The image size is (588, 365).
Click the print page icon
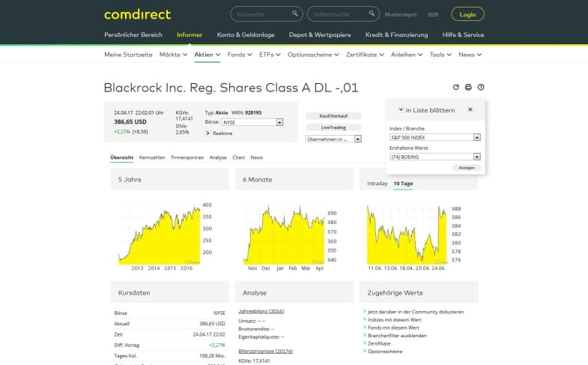pos(468,87)
